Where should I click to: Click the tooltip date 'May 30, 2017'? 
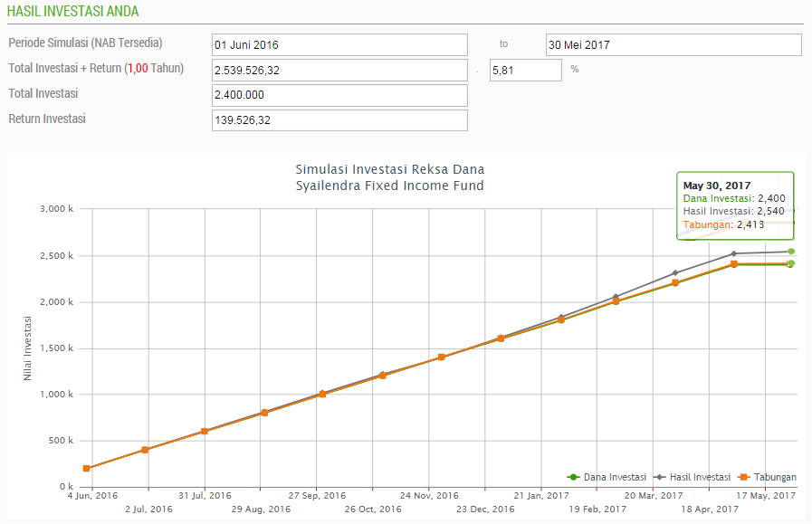click(x=717, y=186)
